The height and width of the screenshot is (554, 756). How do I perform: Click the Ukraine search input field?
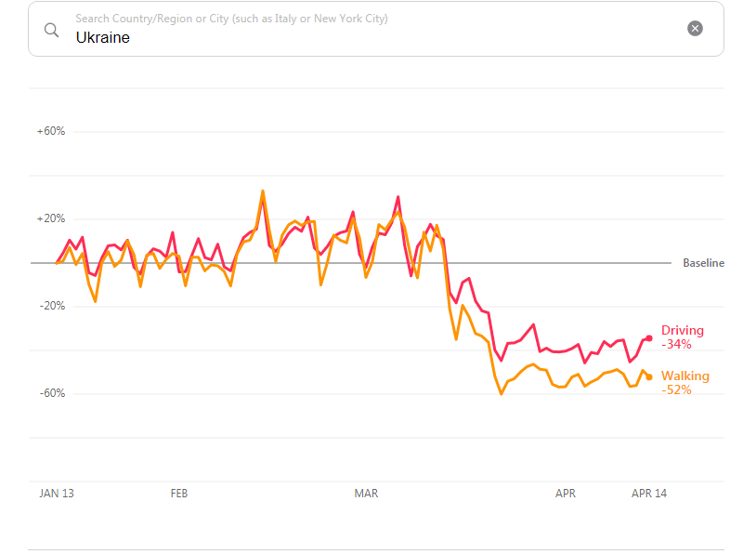[371, 38]
